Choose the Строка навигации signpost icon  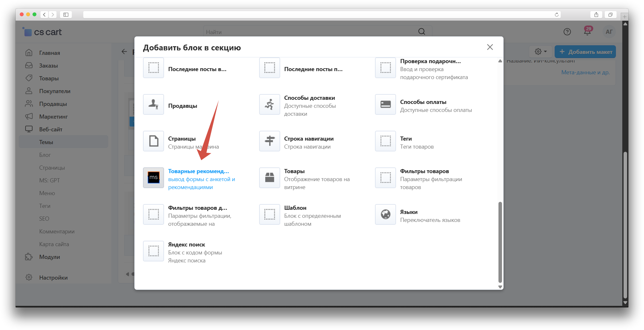(x=269, y=141)
